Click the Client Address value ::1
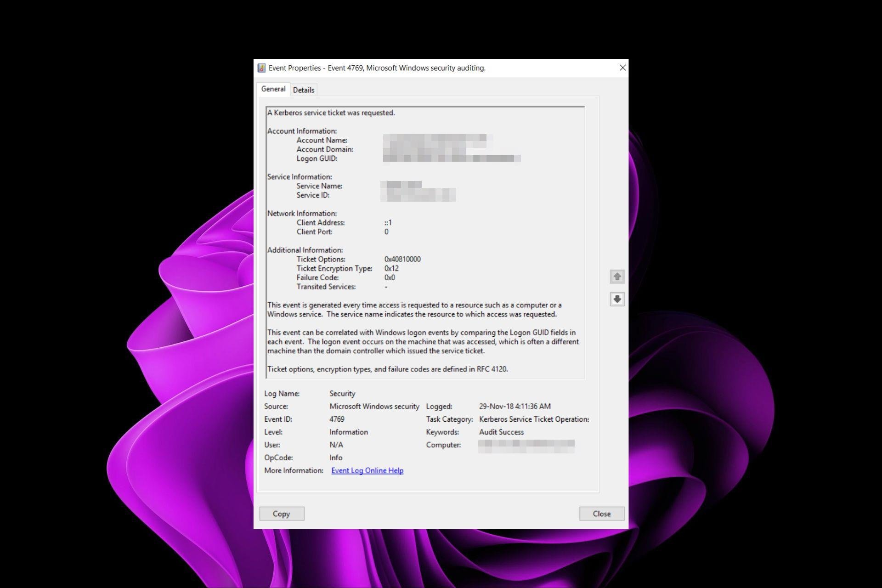Screen dimensions: 882x588 click(388, 222)
